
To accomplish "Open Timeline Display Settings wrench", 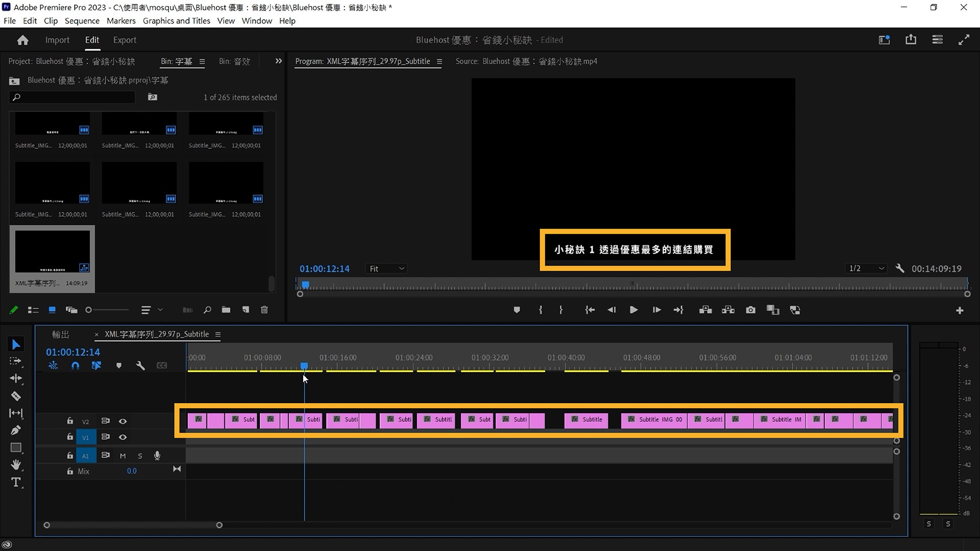I will coord(140,365).
